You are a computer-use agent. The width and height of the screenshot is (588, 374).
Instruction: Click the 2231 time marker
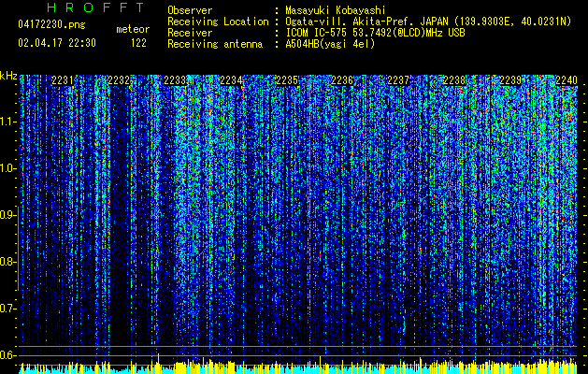click(63, 80)
